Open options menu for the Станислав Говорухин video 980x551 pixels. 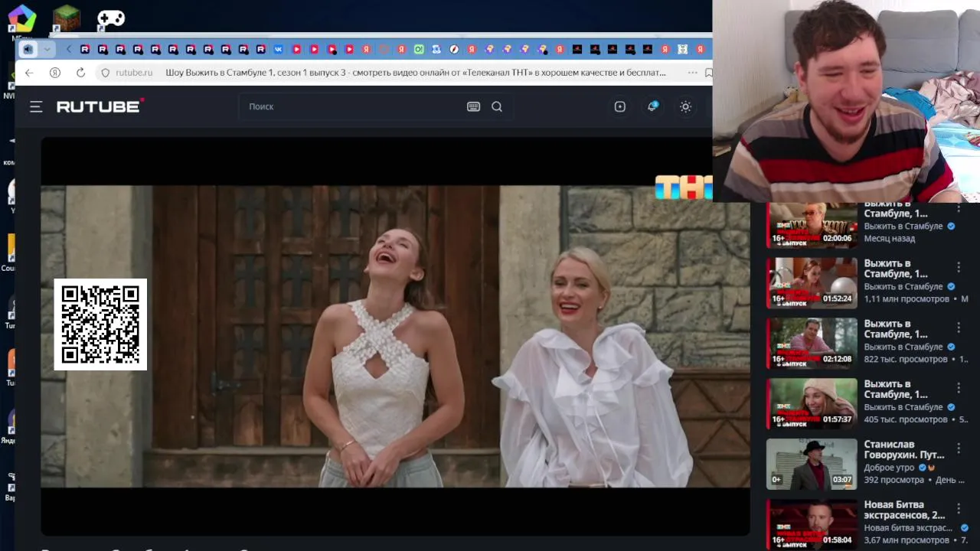point(959,448)
